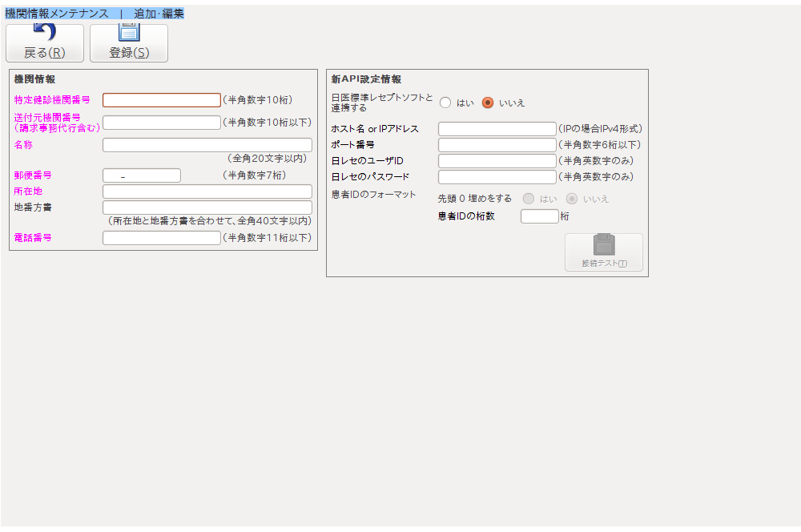The height and width of the screenshot is (532, 801).
Task: Select いいえ for 日医標準レセプトソフトと連携する
Action: (x=488, y=103)
